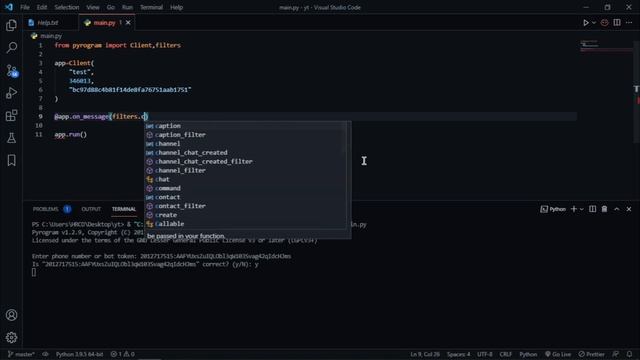Choose 'command' suggestion
Viewport: 640px width, 360px height.
pyautogui.click(x=245, y=188)
